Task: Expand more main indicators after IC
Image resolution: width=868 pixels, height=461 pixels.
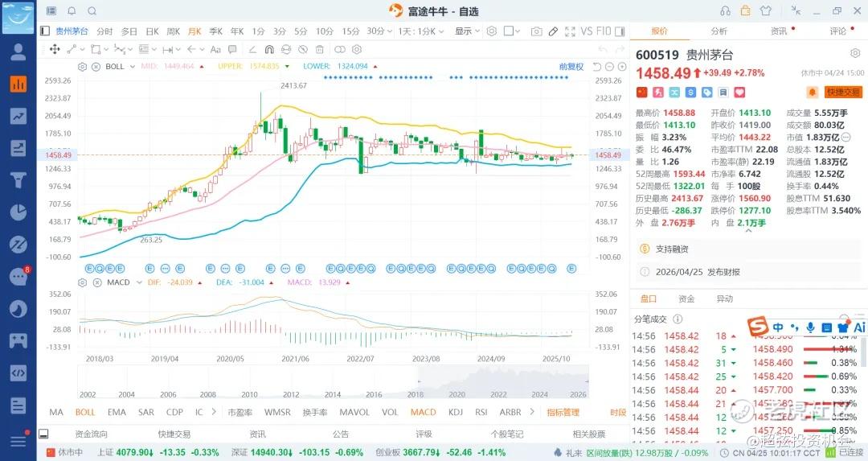Action: (214, 412)
